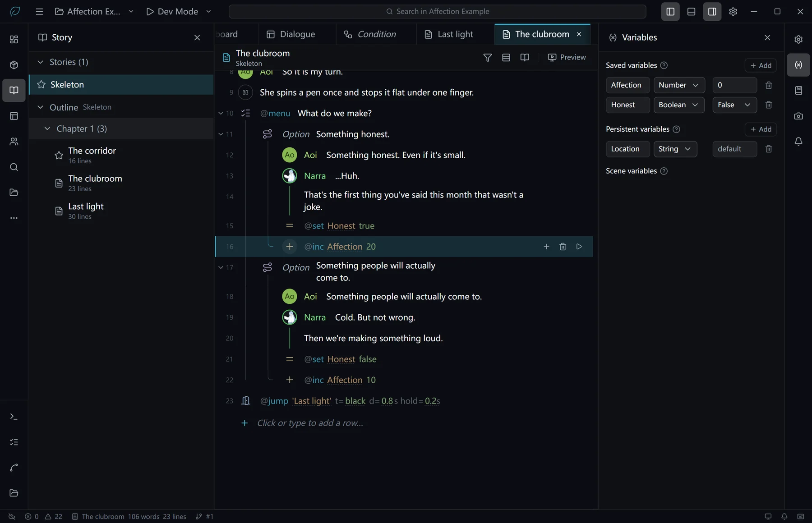The width and height of the screenshot is (812, 523).
Task: Click the play icon on line 16
Action: click(579, 247)
